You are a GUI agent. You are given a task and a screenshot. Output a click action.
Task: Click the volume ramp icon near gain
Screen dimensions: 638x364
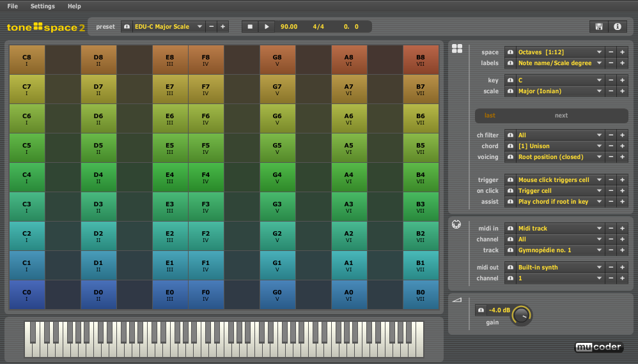pos(457,300)
